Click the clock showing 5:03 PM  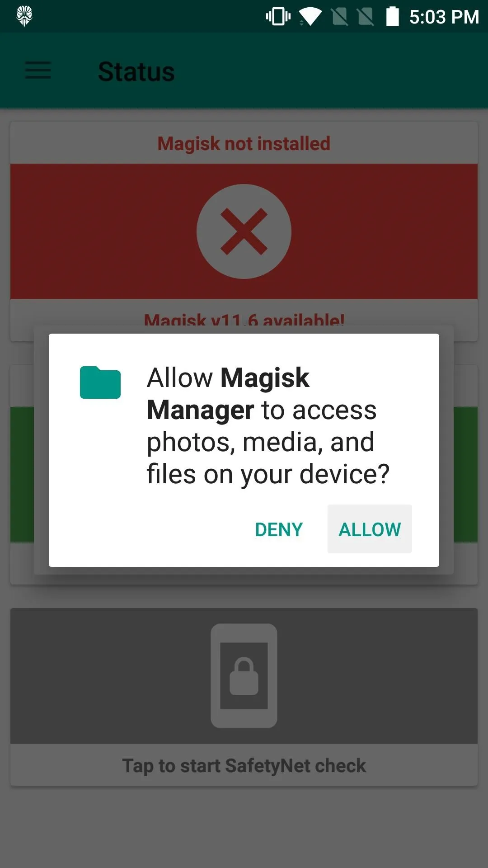(x=444, y=17)
